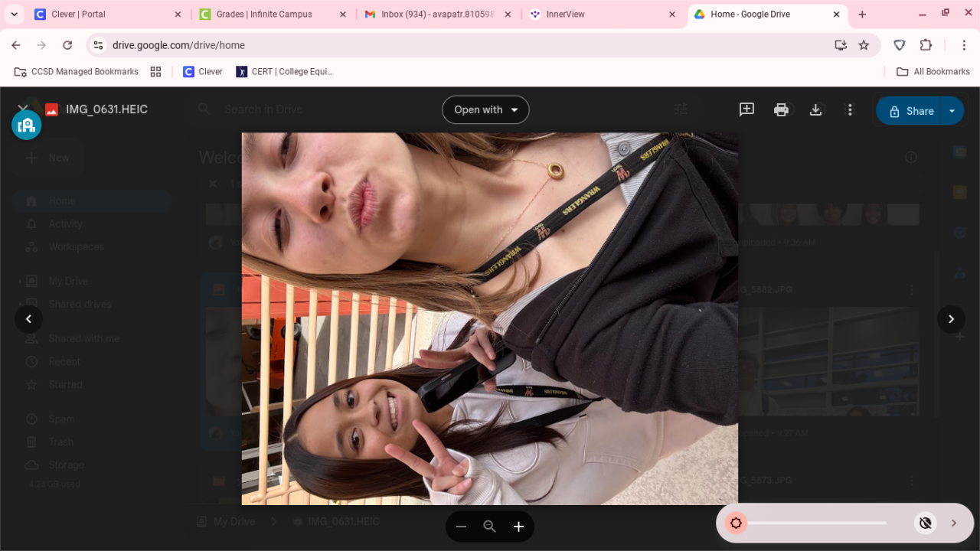Close the Gmail Inbox tab

(508, 15)
